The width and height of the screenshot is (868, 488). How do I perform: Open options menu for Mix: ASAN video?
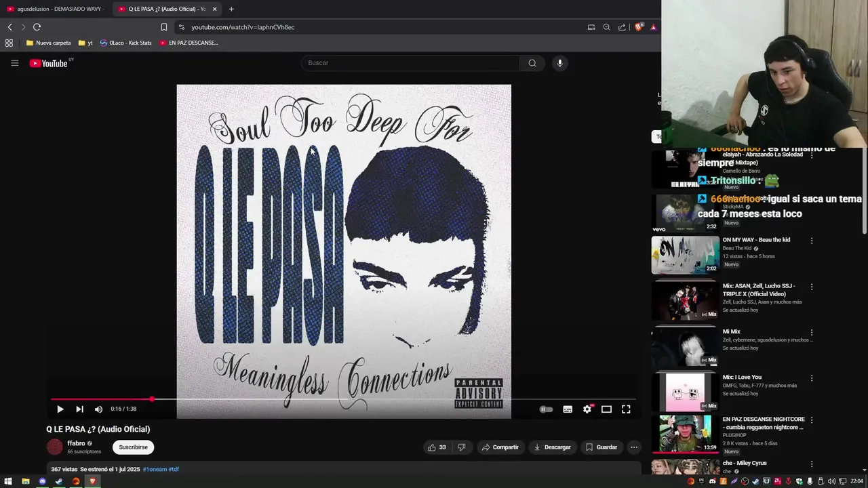pos(812,287)
